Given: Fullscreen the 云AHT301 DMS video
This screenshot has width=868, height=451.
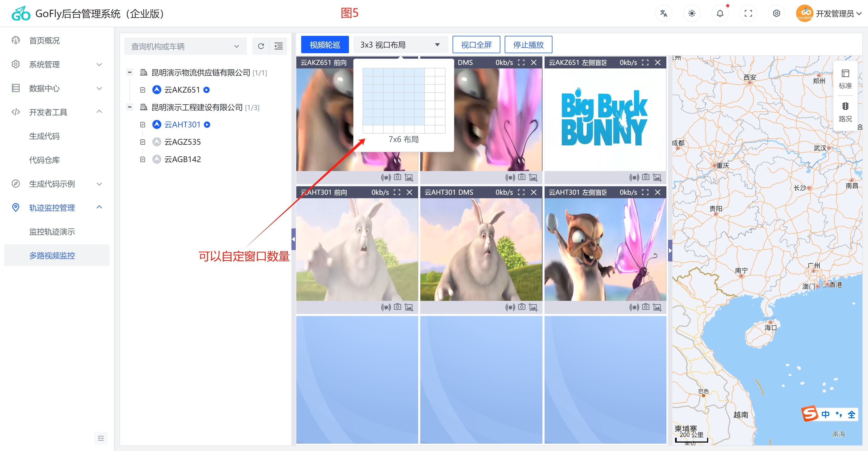Looking at the screenshot, I should click(x=521, y=192).
